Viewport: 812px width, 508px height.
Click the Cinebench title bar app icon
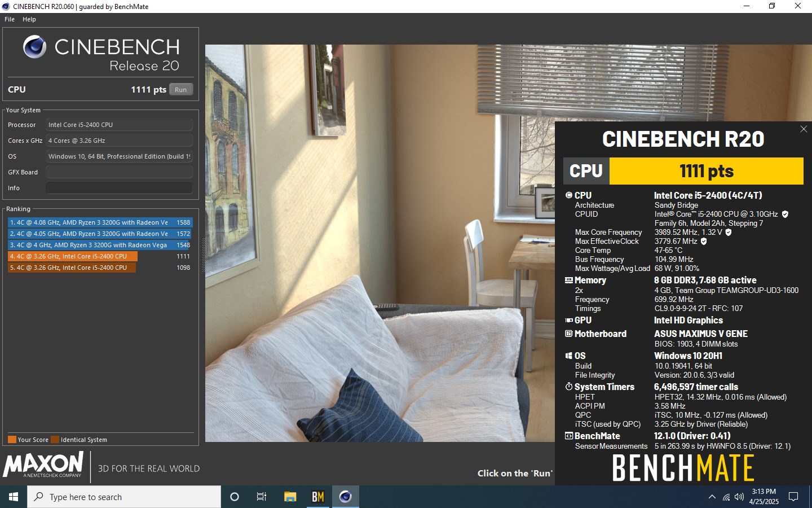click(x=6, y=6)
